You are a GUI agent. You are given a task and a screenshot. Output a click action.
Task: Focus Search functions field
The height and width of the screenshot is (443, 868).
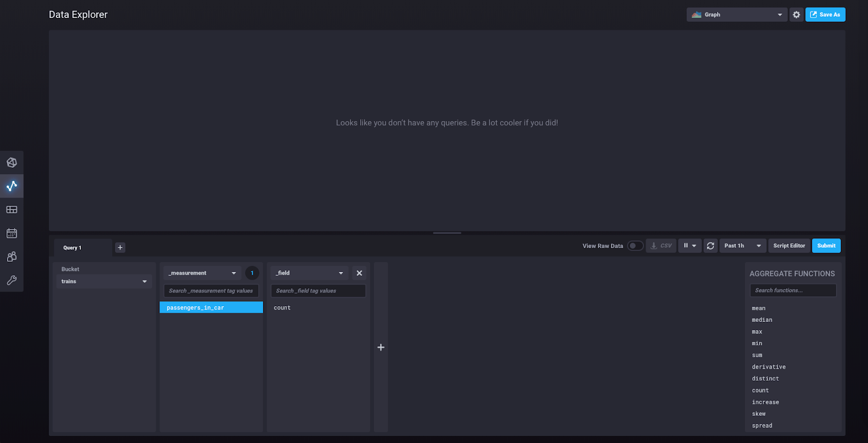coord(793,290)
